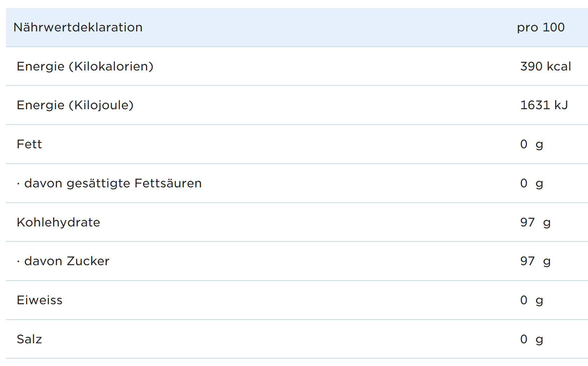
Task: Click the Eiweiss row label
Action: coord(39,300)
